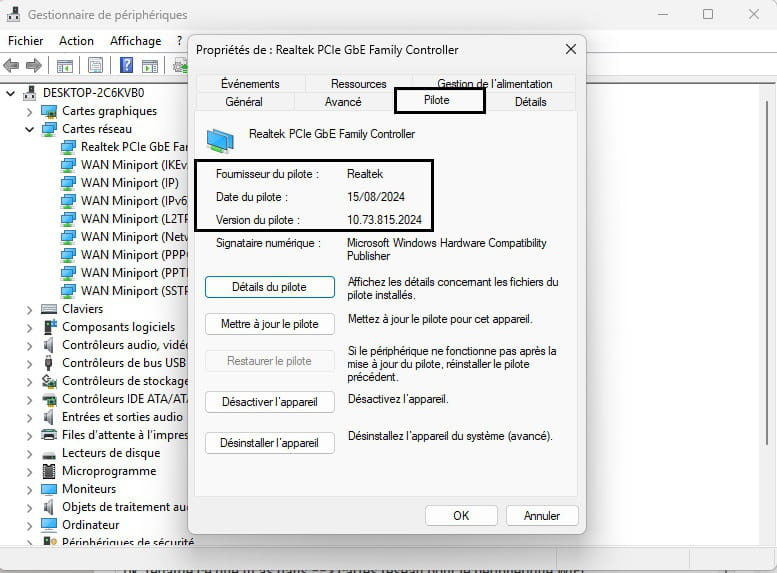Collapse the Cartes réseau node
This screenshot has height=573, width=777.
(x=29, y=129)
